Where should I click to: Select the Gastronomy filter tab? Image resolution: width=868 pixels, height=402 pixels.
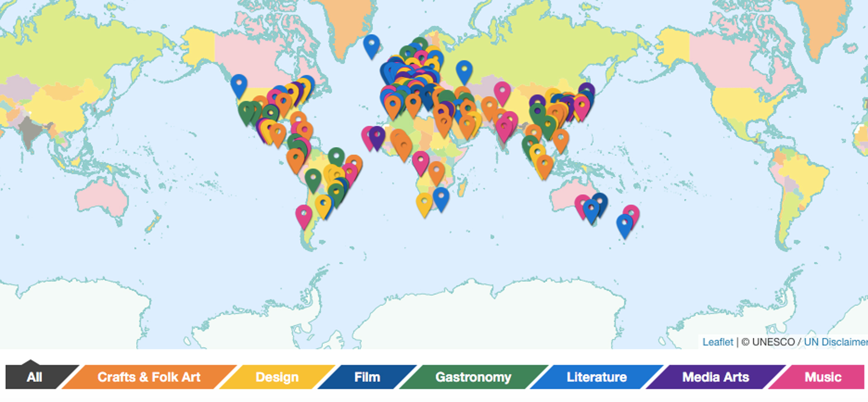[473, 377]
